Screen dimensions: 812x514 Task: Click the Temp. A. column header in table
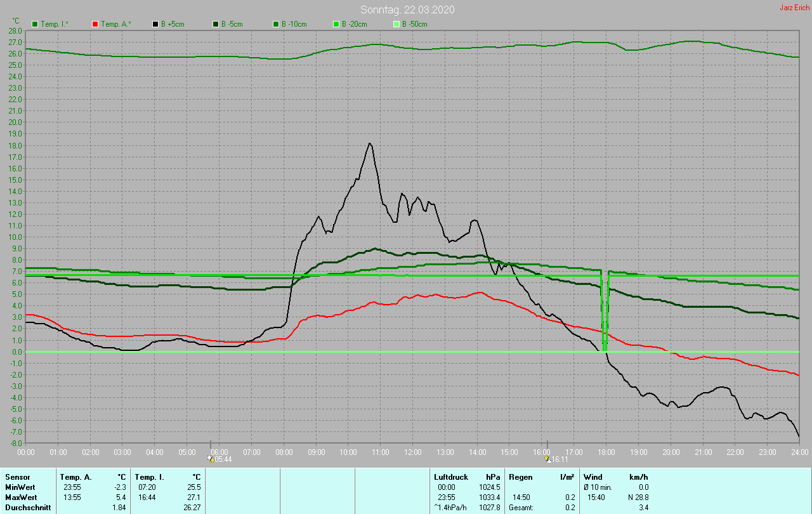[x=75, y=477]
